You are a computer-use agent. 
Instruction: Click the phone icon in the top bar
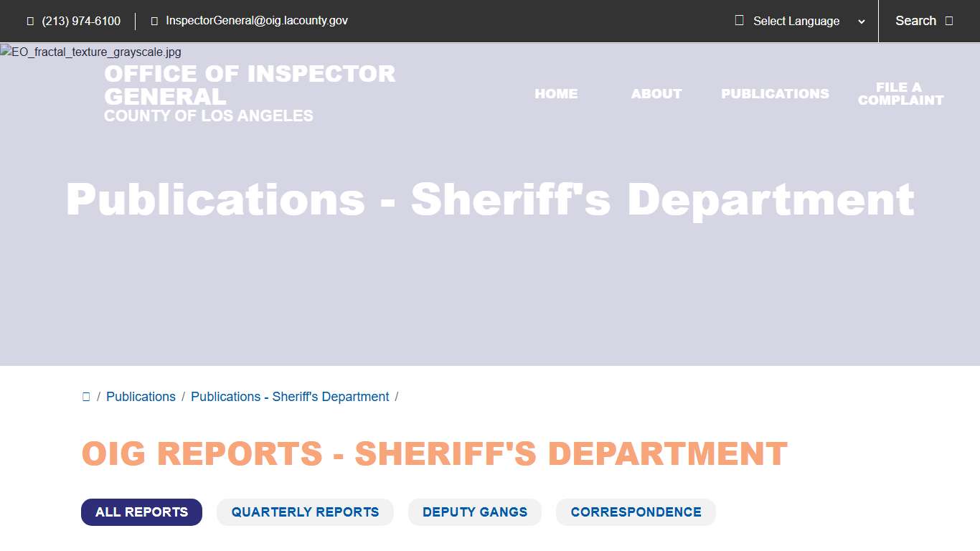29,21
